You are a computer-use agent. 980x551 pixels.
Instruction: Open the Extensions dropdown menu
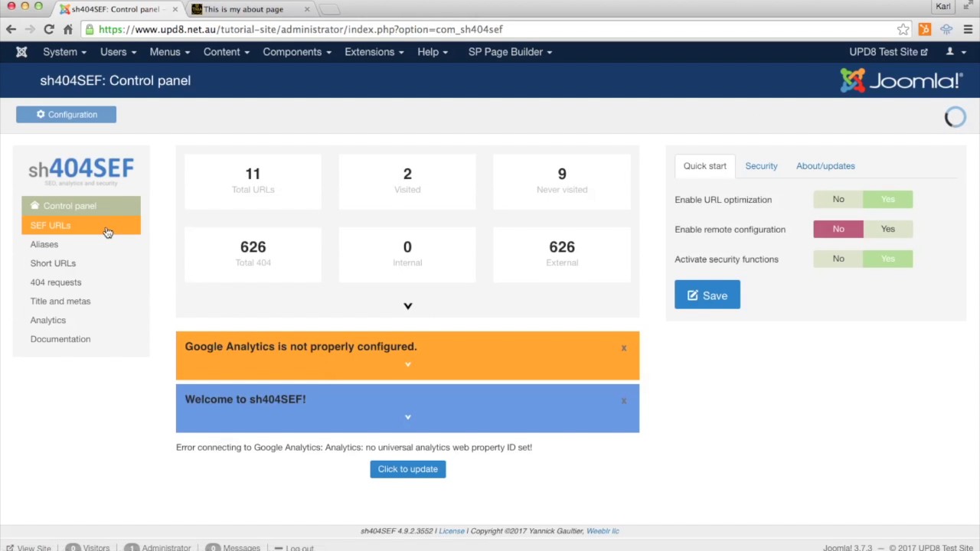click(374, 52)
